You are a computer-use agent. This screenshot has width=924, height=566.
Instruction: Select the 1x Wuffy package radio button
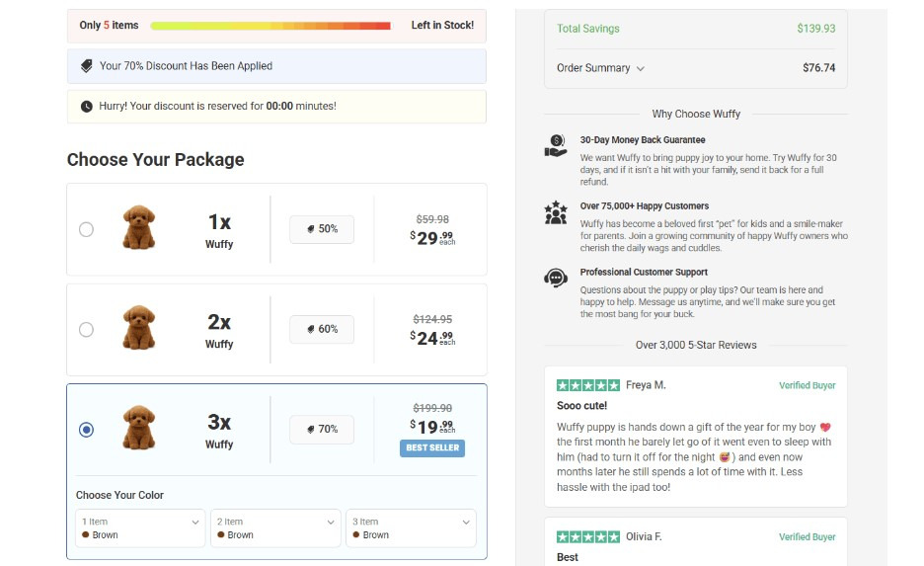(x=86, y=229)
